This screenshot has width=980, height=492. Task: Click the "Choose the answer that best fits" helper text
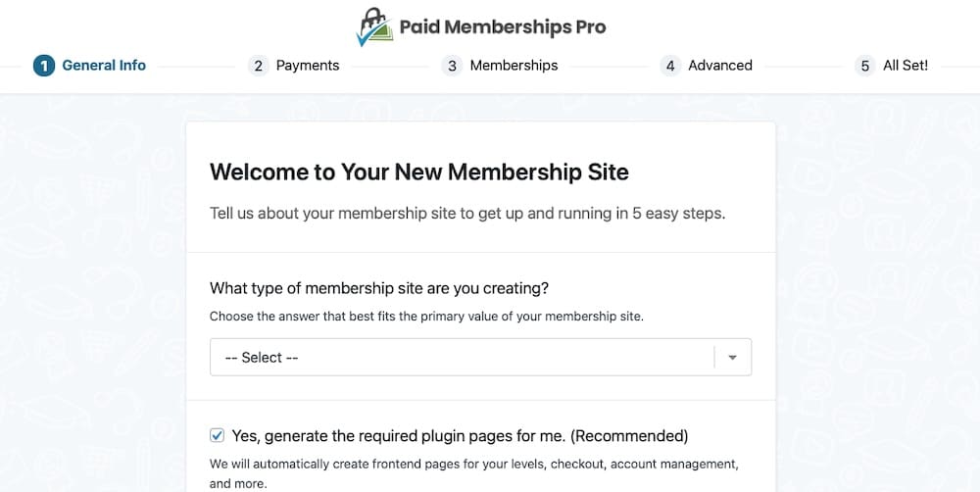coord(426,317)
